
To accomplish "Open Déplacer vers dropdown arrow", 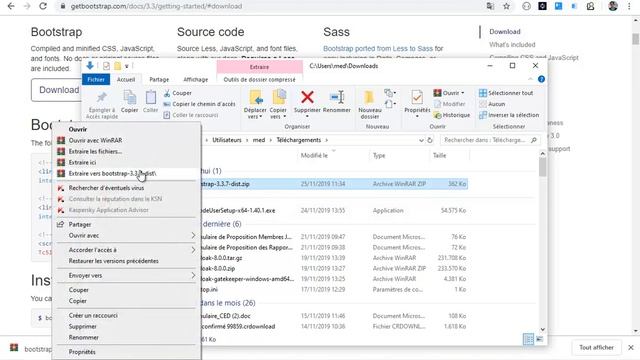I will point(260,117).
